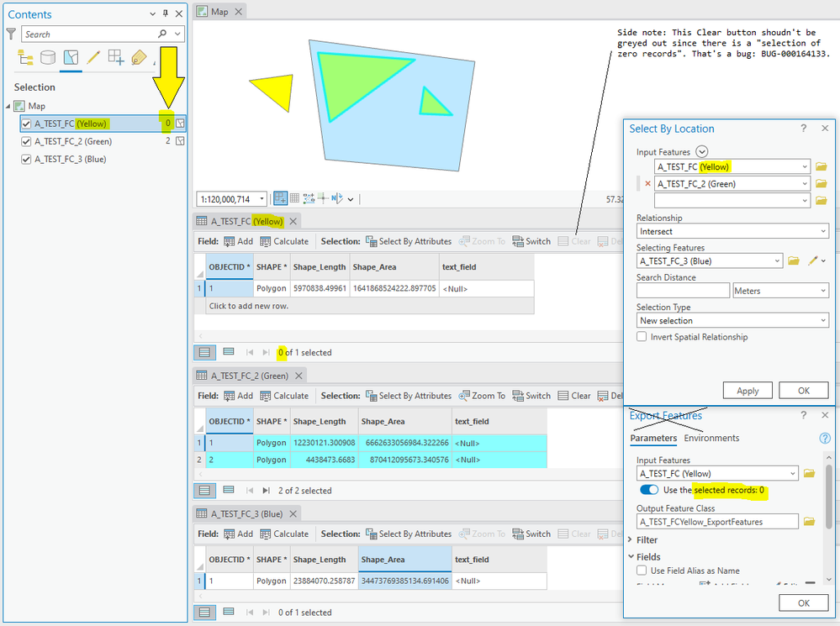Click the search magnifier in Contents

[162, 34]
